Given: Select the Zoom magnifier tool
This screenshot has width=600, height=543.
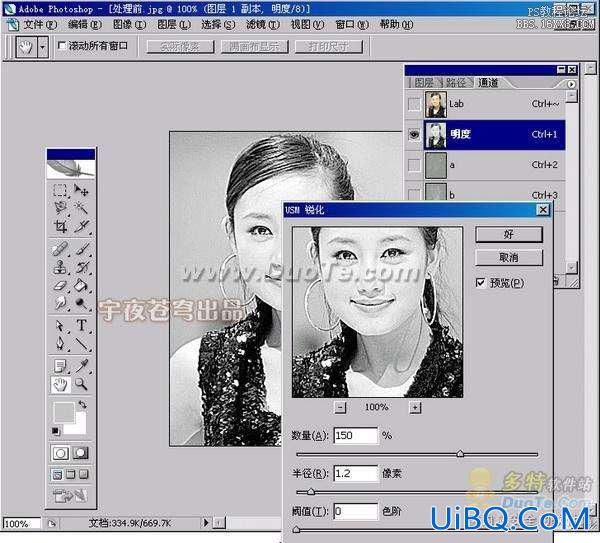Looking at the screenshot, I should pyautogui.click(x=81, y=384).
